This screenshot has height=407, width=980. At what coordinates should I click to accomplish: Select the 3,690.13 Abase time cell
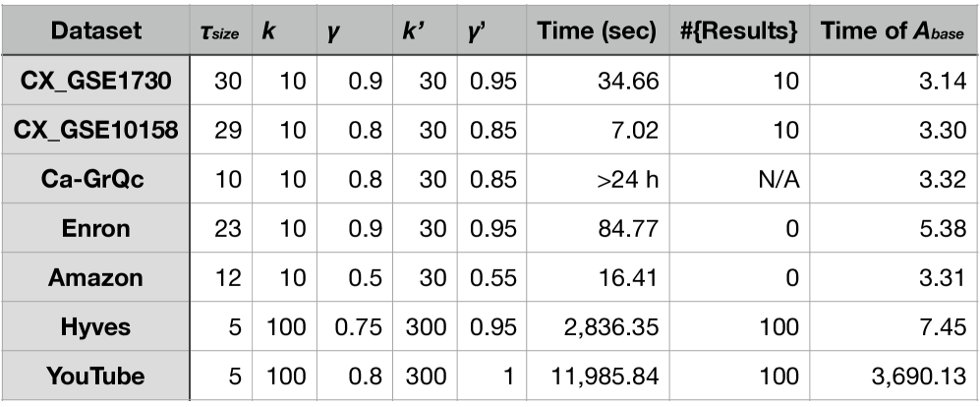pyautogui.click(x=893, y=376)
